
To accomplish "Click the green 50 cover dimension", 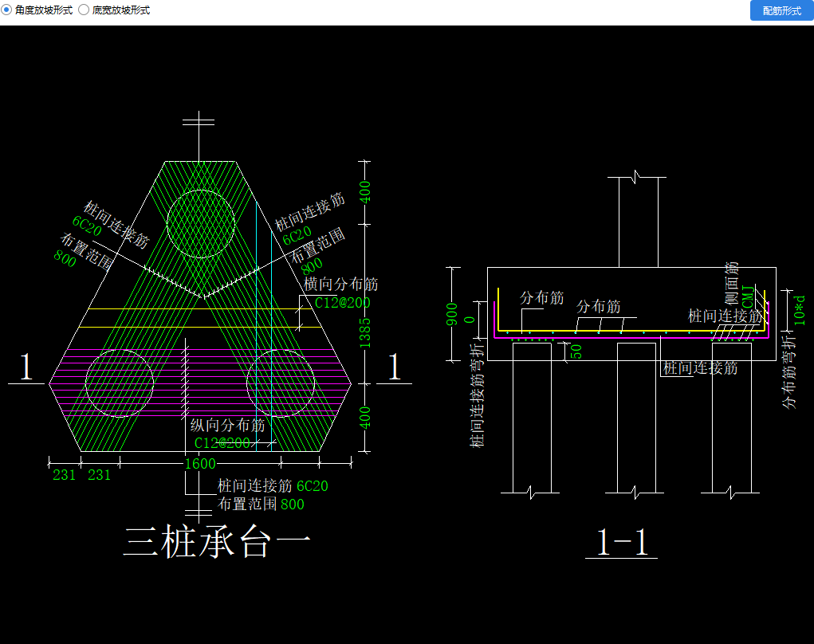I will (576, 351).
